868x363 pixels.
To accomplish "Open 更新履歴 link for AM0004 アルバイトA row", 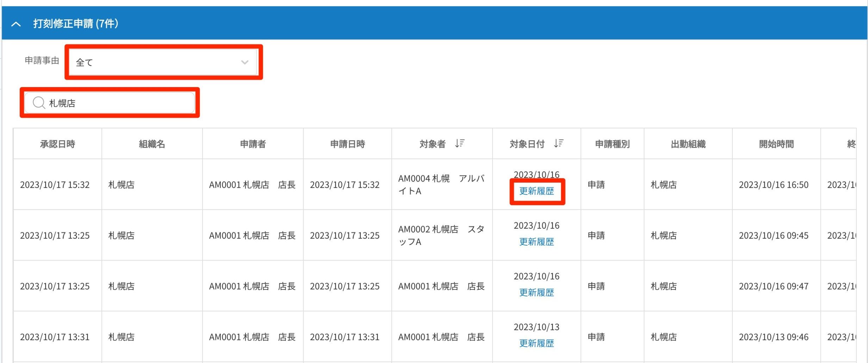I will click(x=537, y=191).
